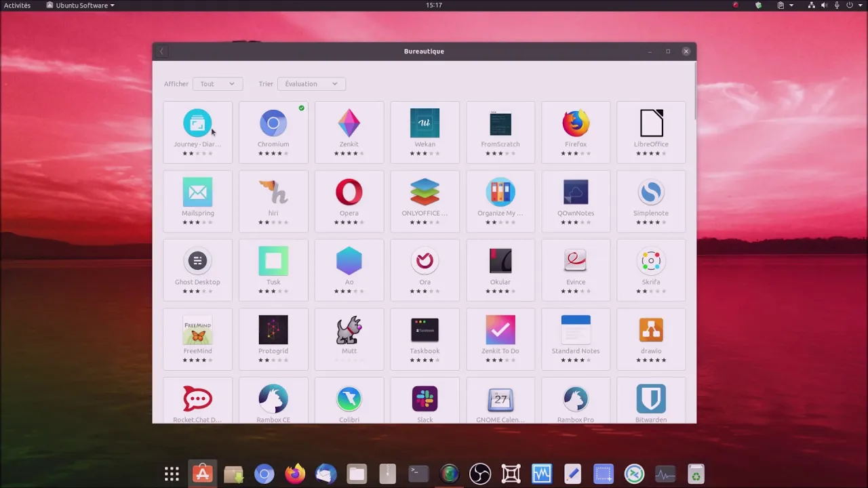This screenshot has height=488, width=868.
Task: Open the Bitwarden app tile
Action: 651,401
